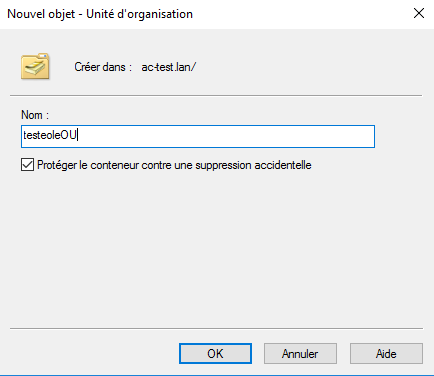
Task: Click the 'Protéger le conteneur' checkbox label
Action: (174, 165)
